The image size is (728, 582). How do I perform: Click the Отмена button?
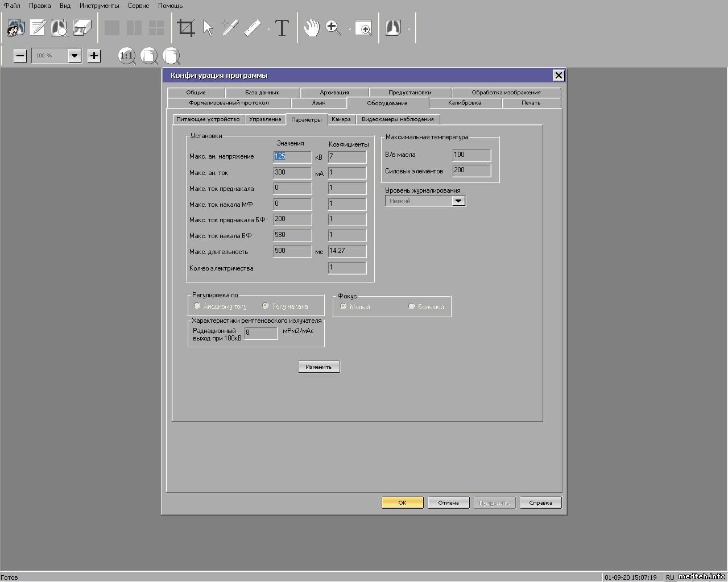pos(448,502)
